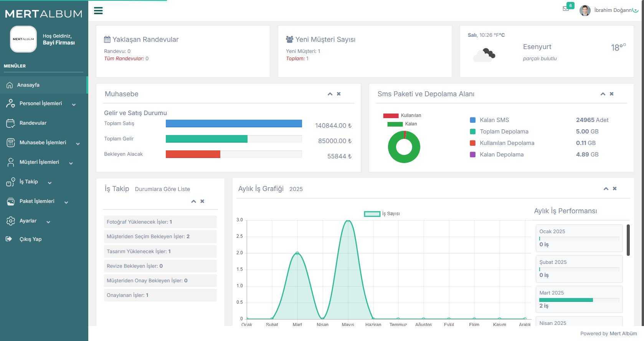Click the Randevular calendar icon in sidebar

pyautogui.click(x=10, y=123)
